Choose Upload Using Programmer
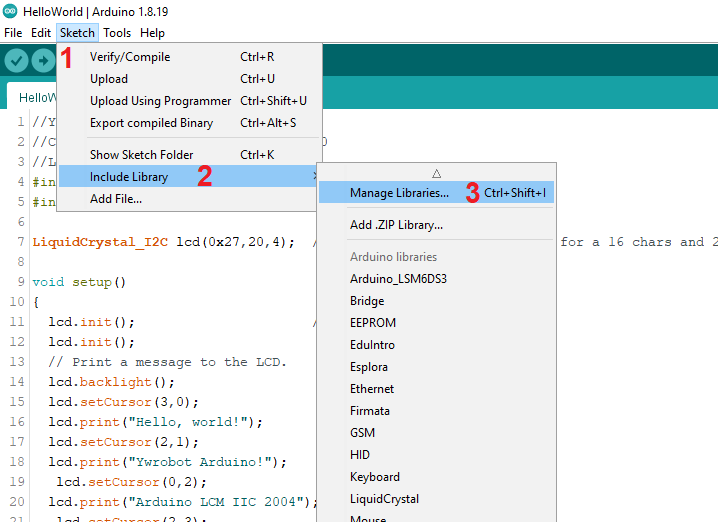 pos(160,101)
